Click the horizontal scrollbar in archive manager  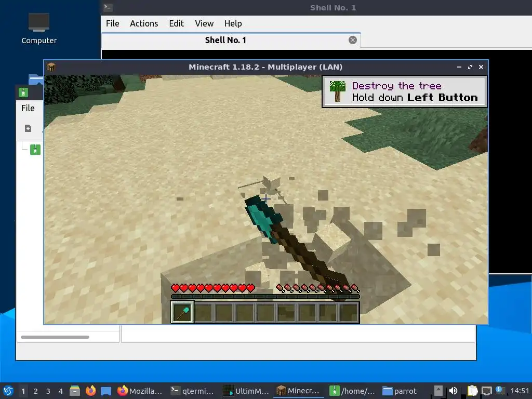click(55, 337)
